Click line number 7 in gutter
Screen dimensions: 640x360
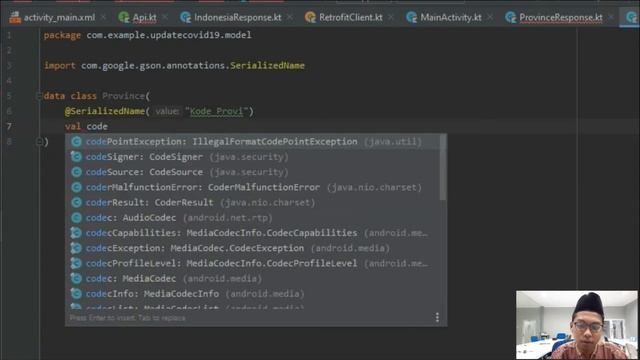click(x=9, y=127)
